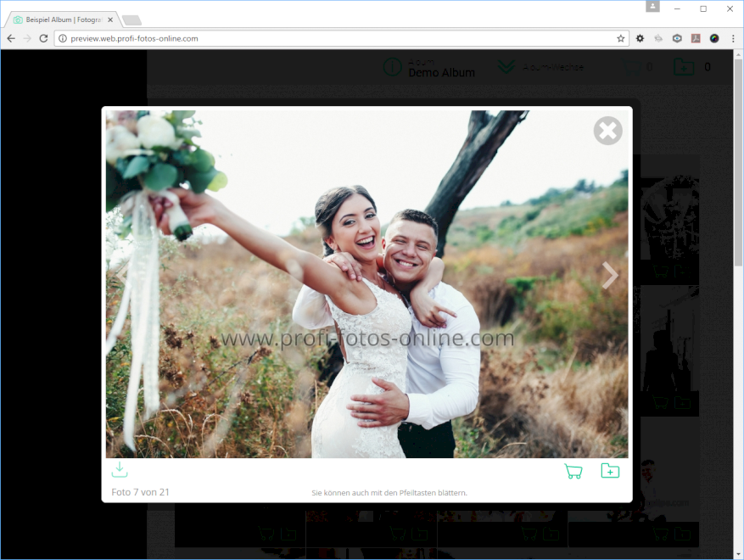Open the dimmed header shopping cart
Image resolution: width=744 pixels, height=560 pixels.
pyautogui.click(x=631, y=67)
